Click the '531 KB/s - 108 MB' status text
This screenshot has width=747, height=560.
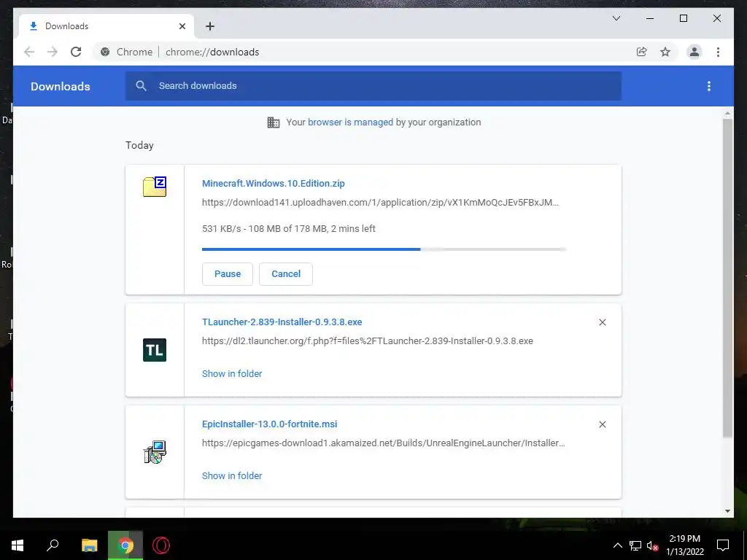point(289,228)
